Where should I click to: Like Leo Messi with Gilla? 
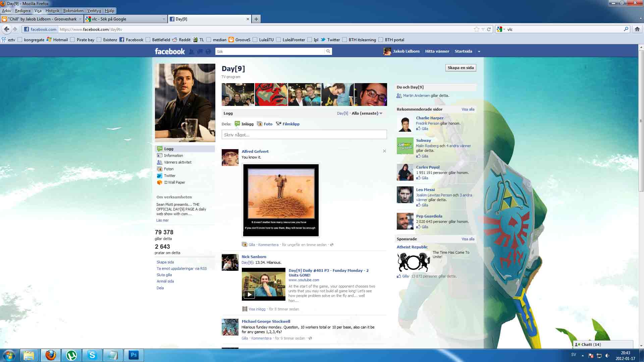point(422,205)
